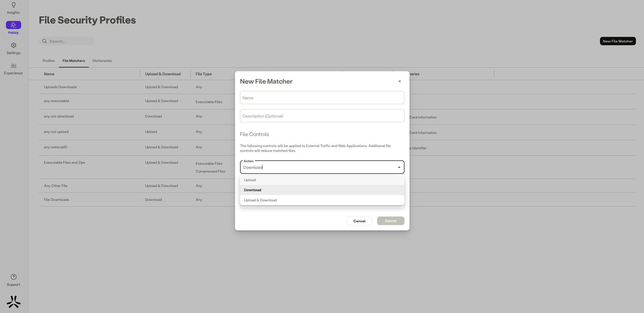
Task: Open the Experience chart icon
Action: click(x=13, y=65)
